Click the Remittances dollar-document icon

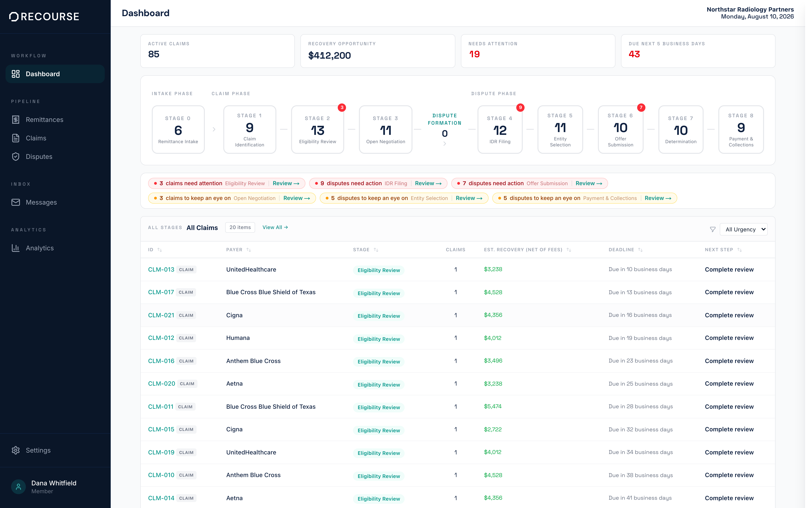tap(16, 120)
